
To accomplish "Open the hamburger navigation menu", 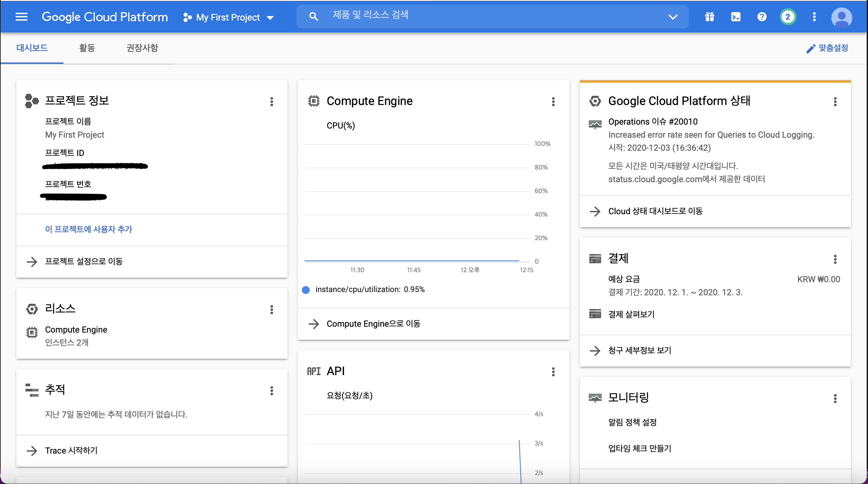I will point(22,17).
